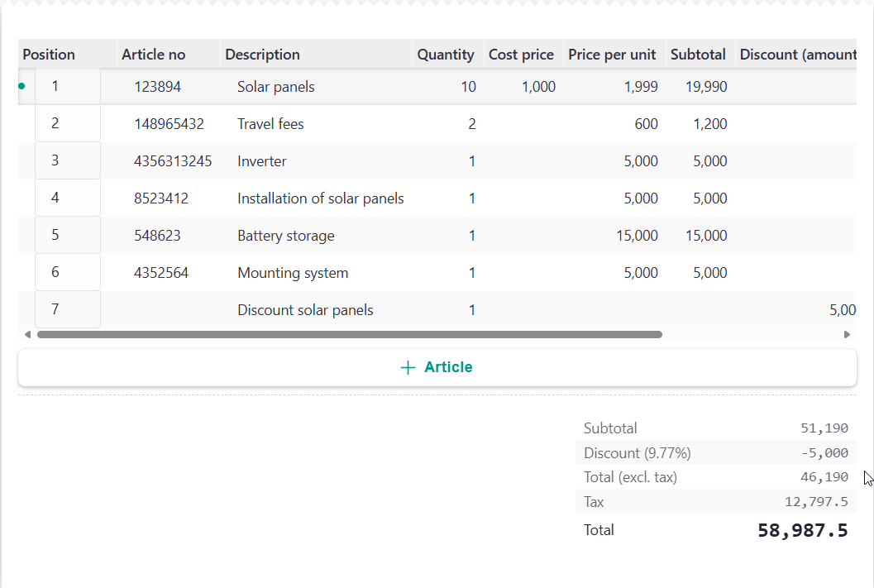Click the right scroll arrow of the table
Screen dimensions: 874x588
(x=846, y=335)
